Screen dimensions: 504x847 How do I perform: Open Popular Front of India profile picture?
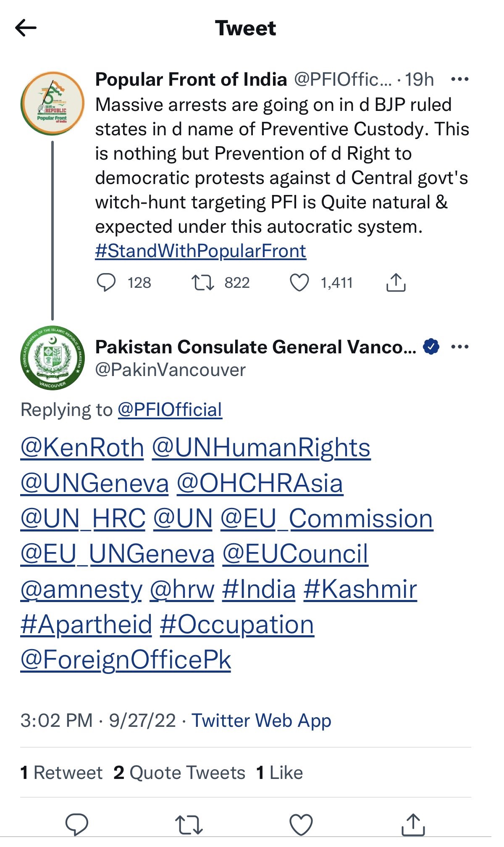(52, 103)
